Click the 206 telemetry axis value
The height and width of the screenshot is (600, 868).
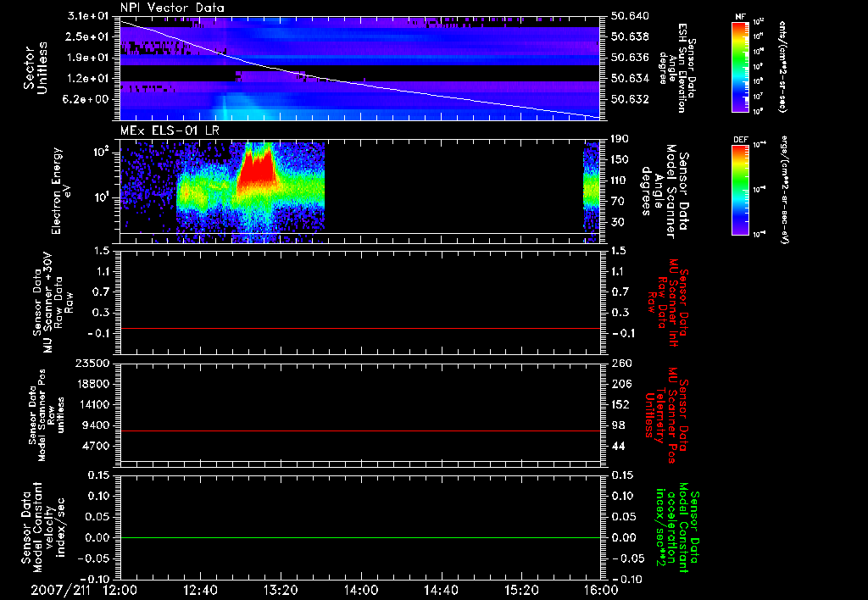tap(620, 384)
